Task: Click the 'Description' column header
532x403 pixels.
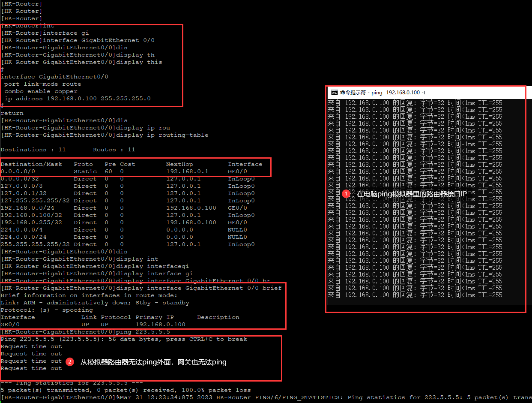Action: (x=218, y=317)
